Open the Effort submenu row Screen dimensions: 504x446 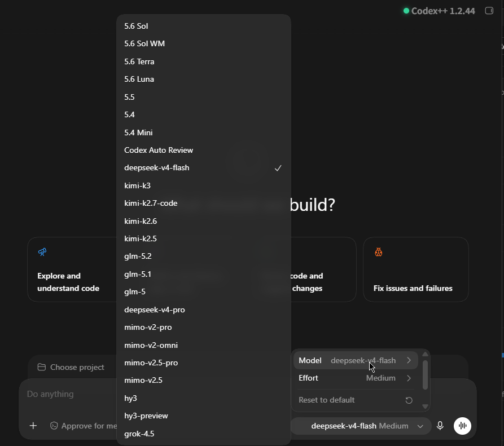356,378
